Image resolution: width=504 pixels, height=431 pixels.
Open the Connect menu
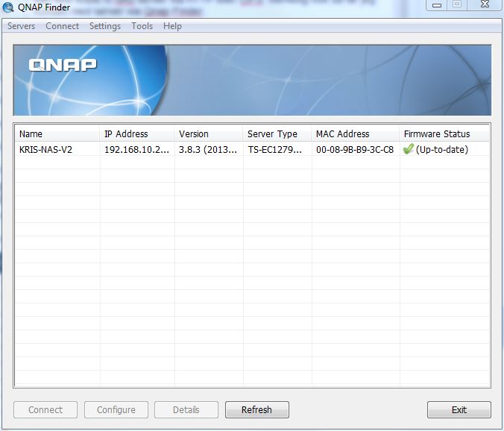[x=62, y=26]
